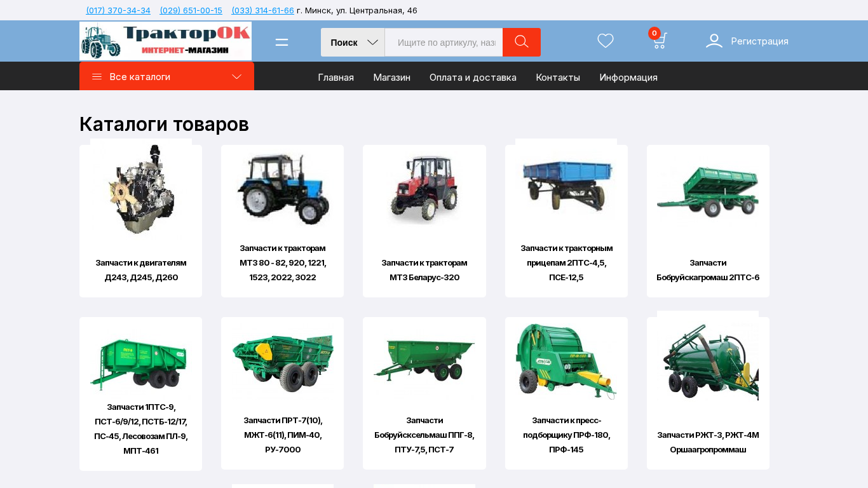Viewport: 868px width, 488px height.
Task: Open the red MTZ Беларус-320 tractor image
Action: coord(424,189)
